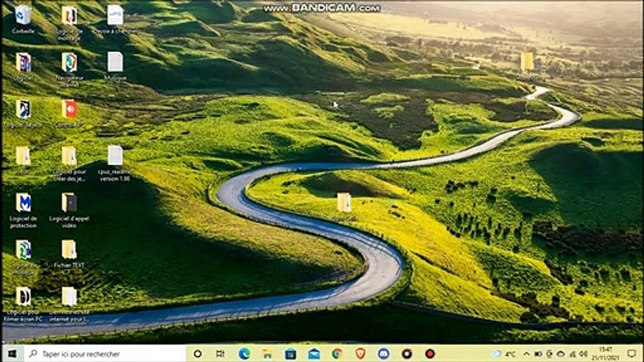Screen dimensions: 644x362
Task: Launch Google Chrome from the taskbar
Action: point(337,354)
